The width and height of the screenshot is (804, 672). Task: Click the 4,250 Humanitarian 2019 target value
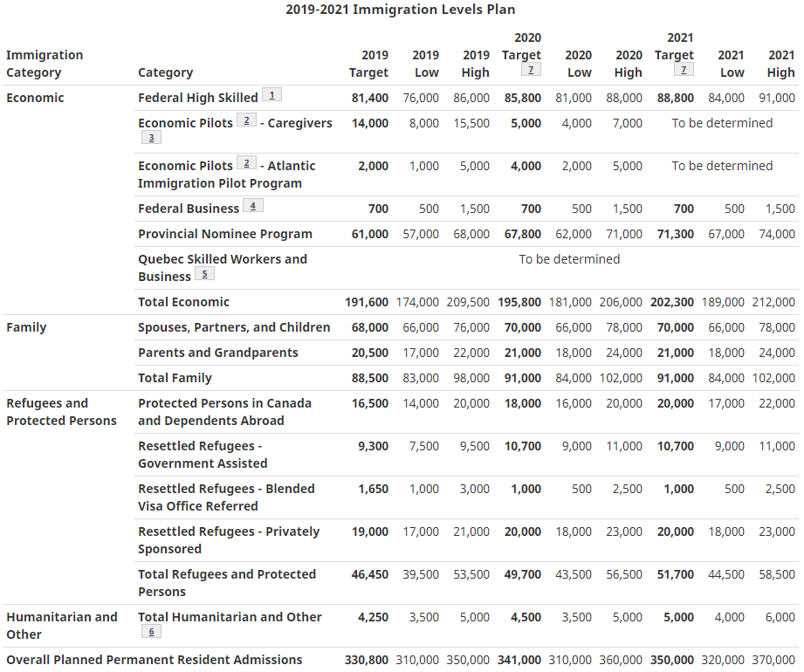click(x=373, y=617)
